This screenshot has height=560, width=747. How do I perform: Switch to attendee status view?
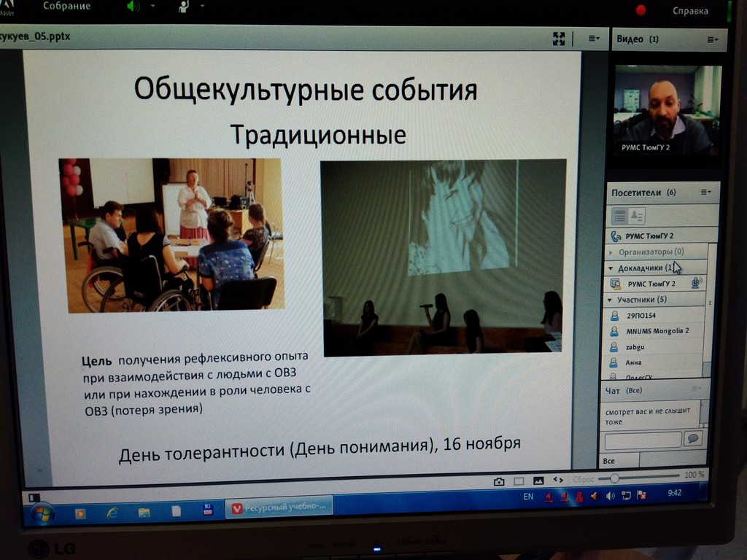point(636,216)
